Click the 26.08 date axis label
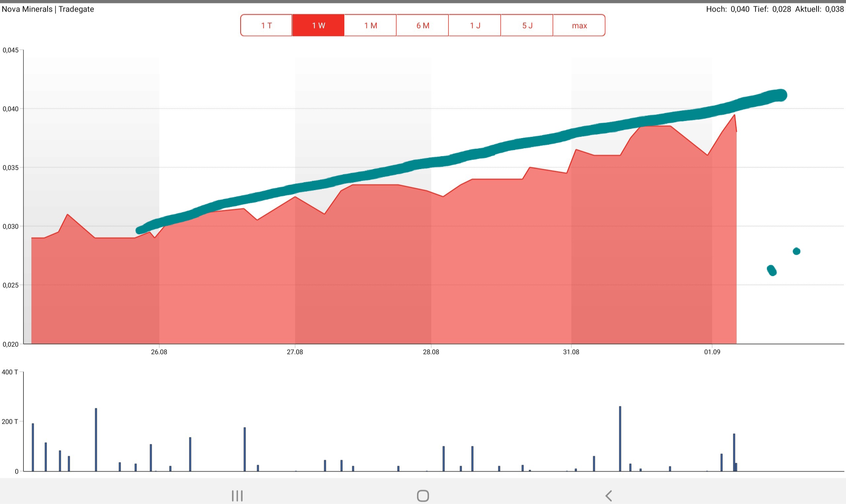 [x=159, y=352]
